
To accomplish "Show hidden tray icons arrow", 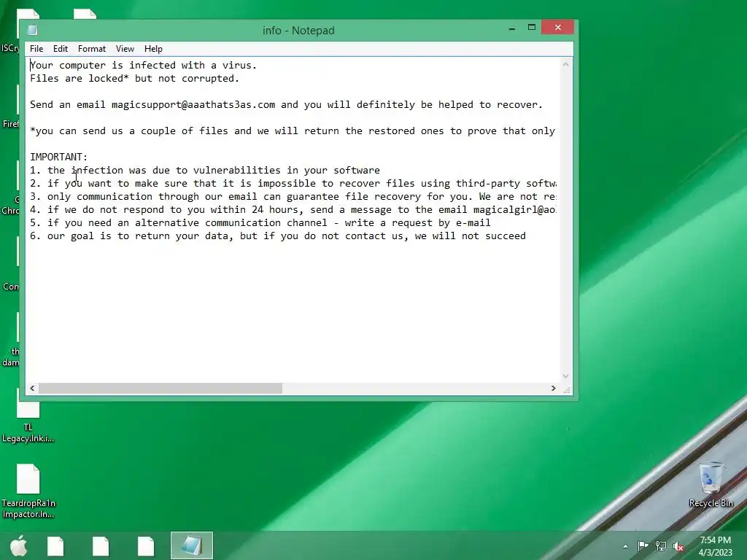I will 625,546.
